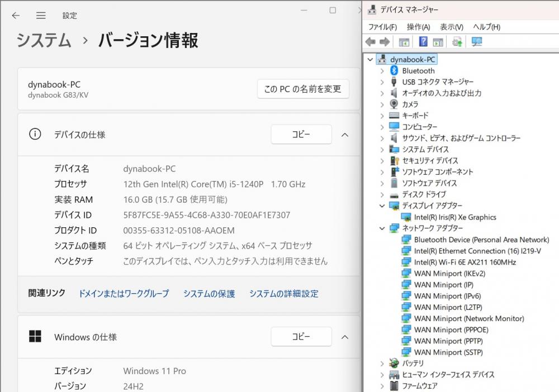Expand the カメラ (Camera) node
The width and height of the screenshot is (559, 392).
(382, 104)
